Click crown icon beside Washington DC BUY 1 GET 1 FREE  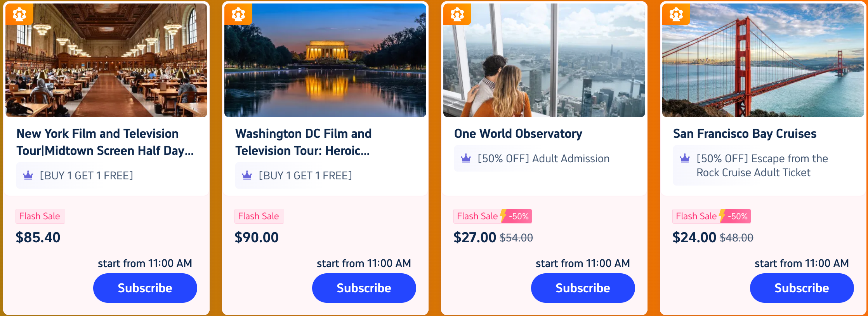pyautogui.click(x=247, y=175)
